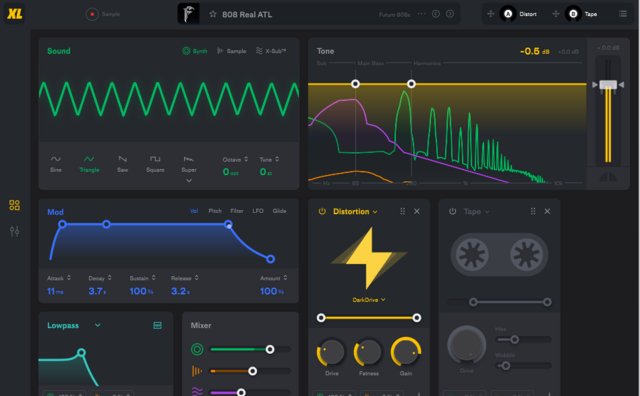Remove the Tape module with X
Image resolution: width=640 pixels, height=396 pixels.
(x=547, y=211)
